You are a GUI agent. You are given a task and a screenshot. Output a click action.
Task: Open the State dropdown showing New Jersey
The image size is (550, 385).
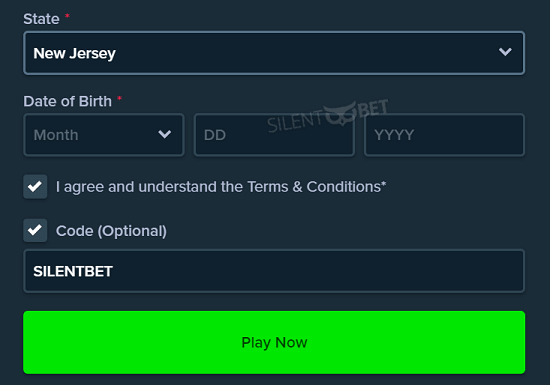274,53
